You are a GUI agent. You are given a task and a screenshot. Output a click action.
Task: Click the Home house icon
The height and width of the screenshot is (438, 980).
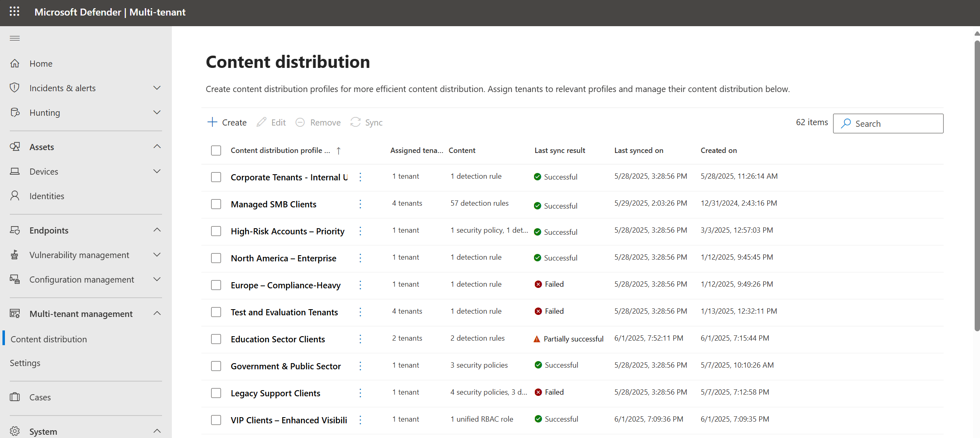point(15,63)
